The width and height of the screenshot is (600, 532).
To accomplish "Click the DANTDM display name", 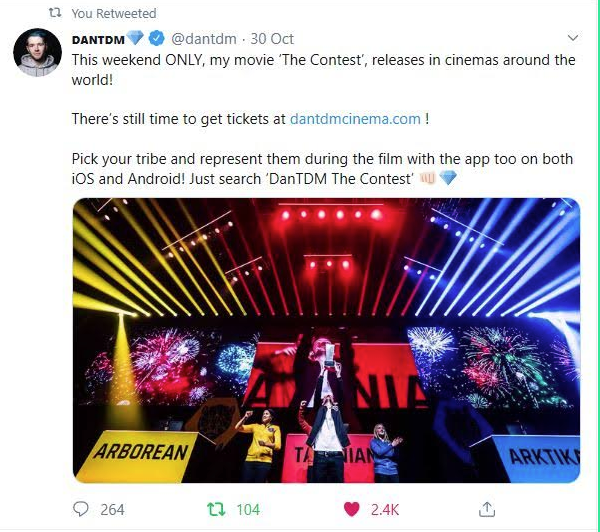I will coord(98,39).
